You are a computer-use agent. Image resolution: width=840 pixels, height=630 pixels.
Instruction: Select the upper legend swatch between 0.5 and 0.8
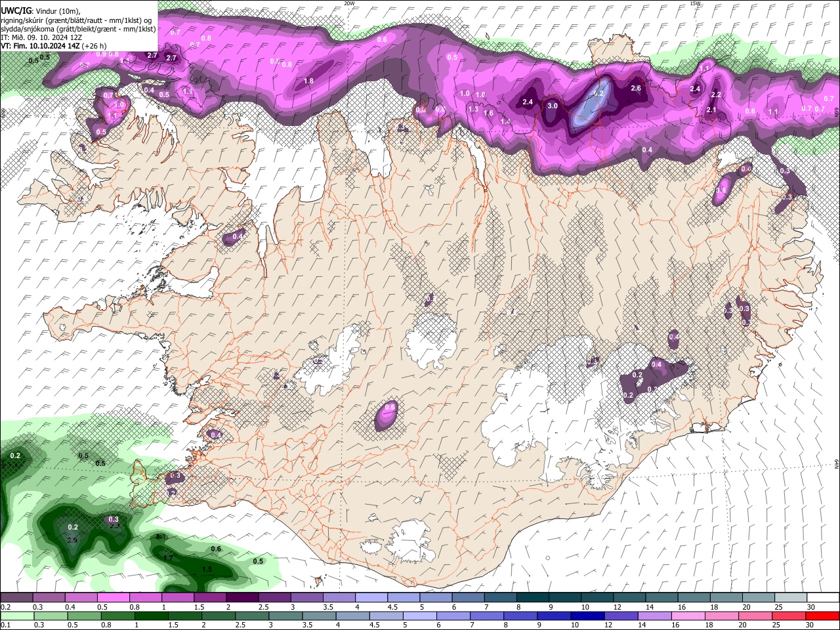tap(113, 598)
